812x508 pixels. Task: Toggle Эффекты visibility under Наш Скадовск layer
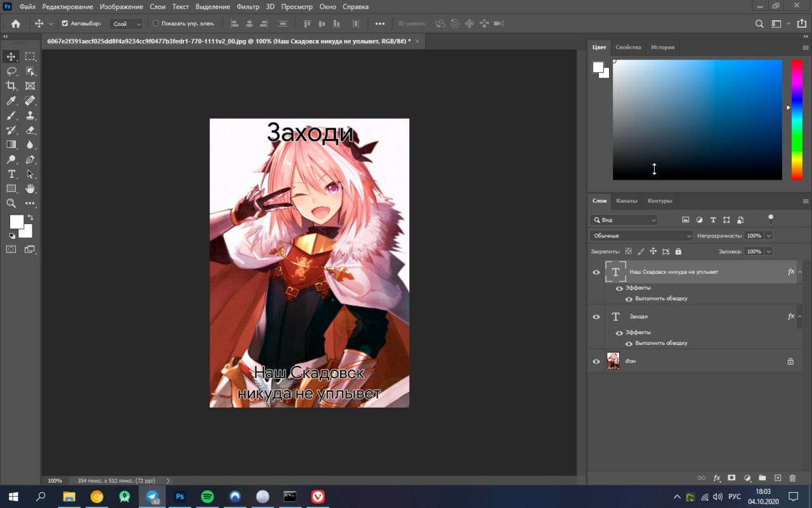click(619, 288)
